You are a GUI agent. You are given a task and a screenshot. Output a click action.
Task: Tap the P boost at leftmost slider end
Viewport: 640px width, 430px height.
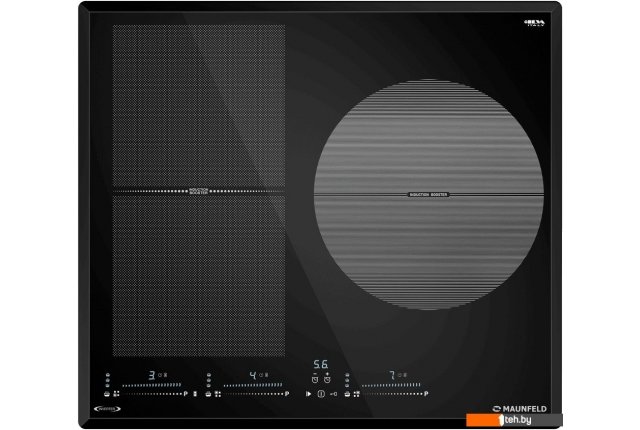coord(186,394)
